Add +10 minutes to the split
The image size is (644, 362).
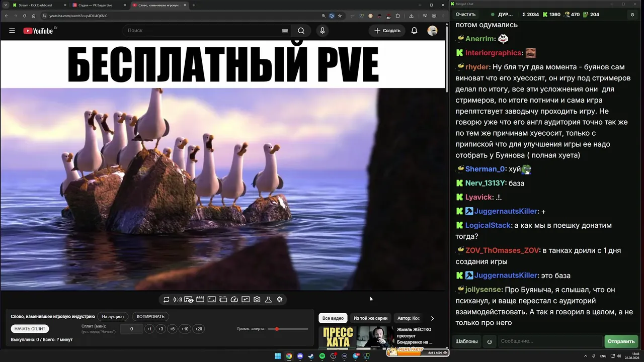click(185, 329)
